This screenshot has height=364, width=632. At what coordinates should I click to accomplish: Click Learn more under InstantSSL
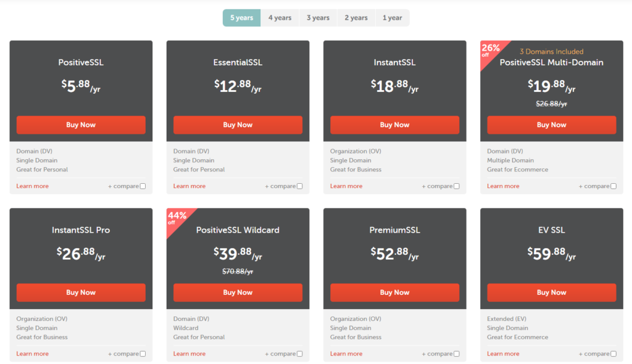coord(346,186)
